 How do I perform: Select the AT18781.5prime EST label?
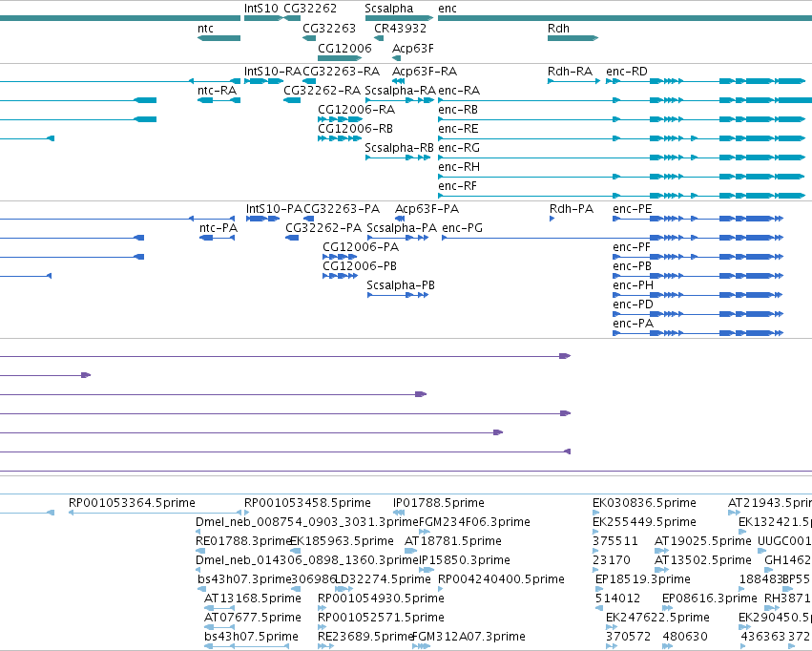[x=452, y=542]
